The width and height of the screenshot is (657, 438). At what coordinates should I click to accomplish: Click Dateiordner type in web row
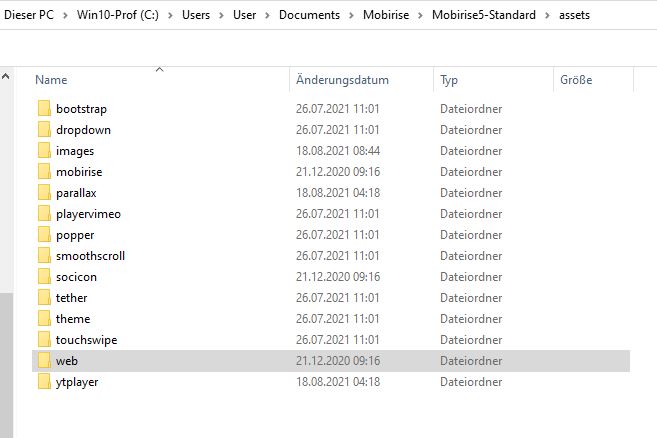click(x=471, y=360)
